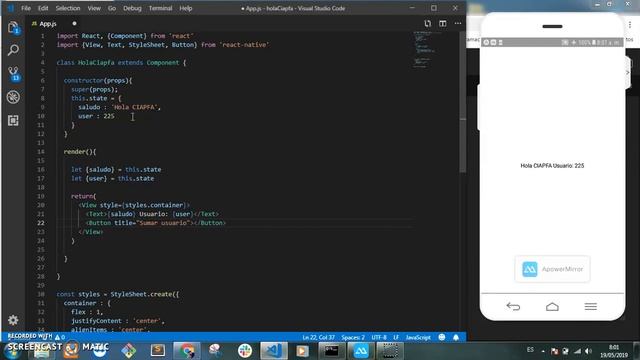
Task: Click 'styles.container' on line 20
Action: point(153,205)
